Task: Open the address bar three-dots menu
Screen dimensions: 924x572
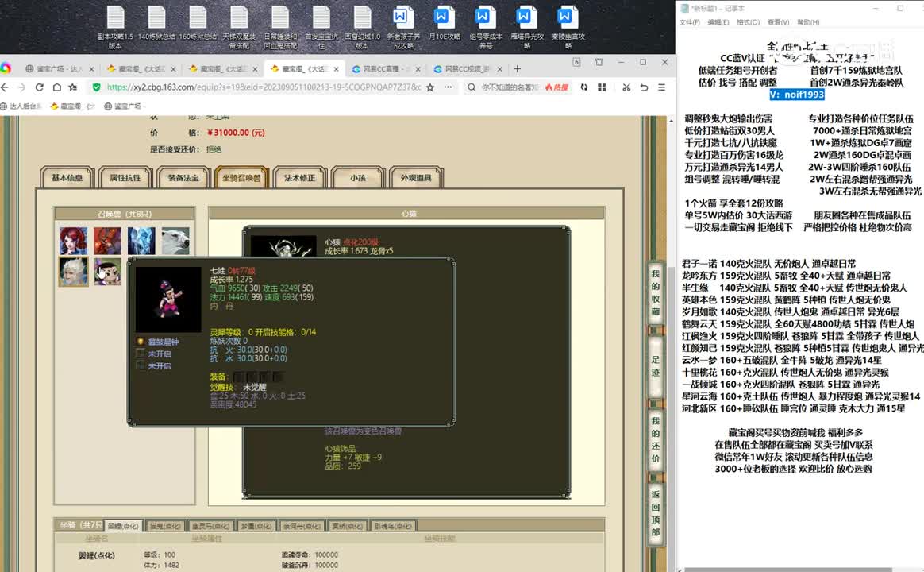Action: pos(449,87)
